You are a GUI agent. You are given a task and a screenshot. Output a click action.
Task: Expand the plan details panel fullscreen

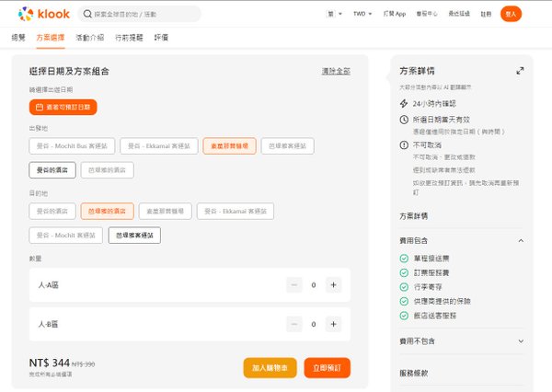click(520, 71)
